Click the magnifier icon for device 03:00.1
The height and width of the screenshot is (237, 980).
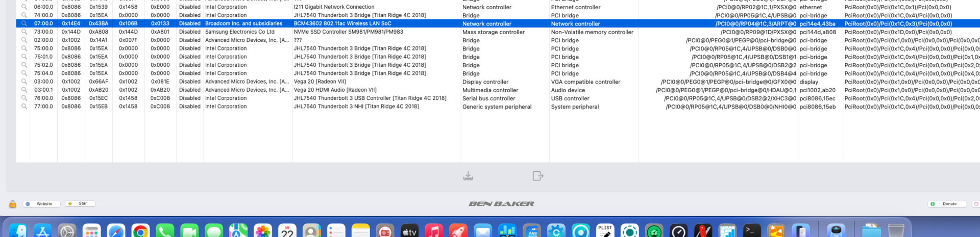point(24,90)
